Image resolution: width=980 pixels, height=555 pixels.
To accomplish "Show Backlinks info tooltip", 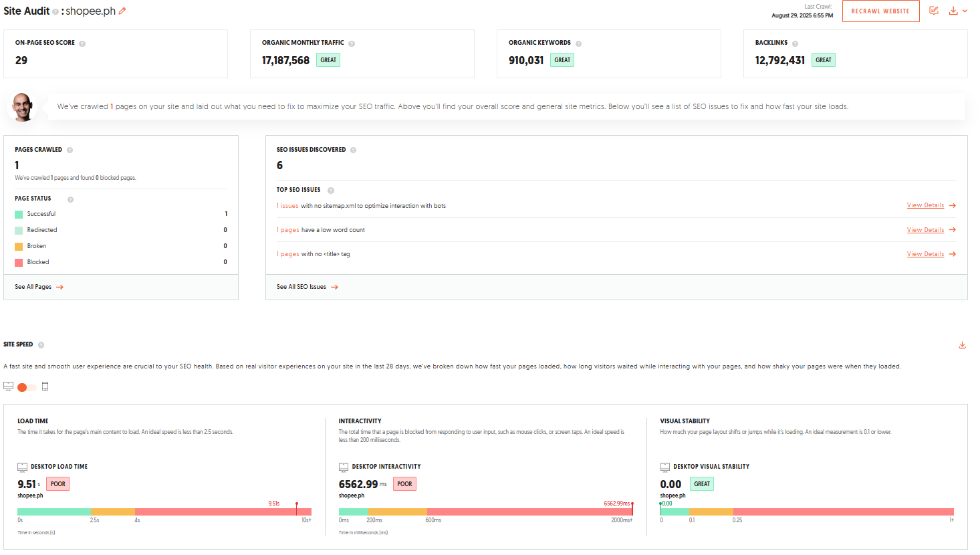I will [x=795, y=43].
